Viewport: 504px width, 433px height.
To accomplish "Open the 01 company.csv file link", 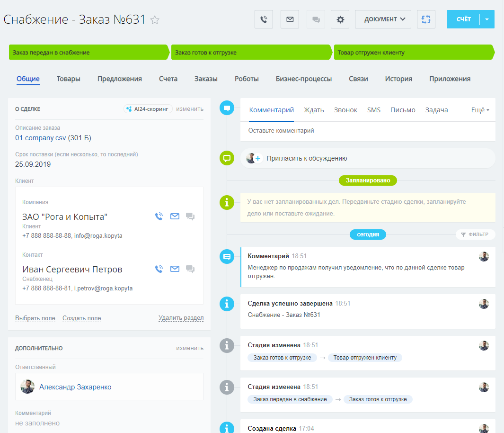I will pyautogui.click(x=41, y=138).
